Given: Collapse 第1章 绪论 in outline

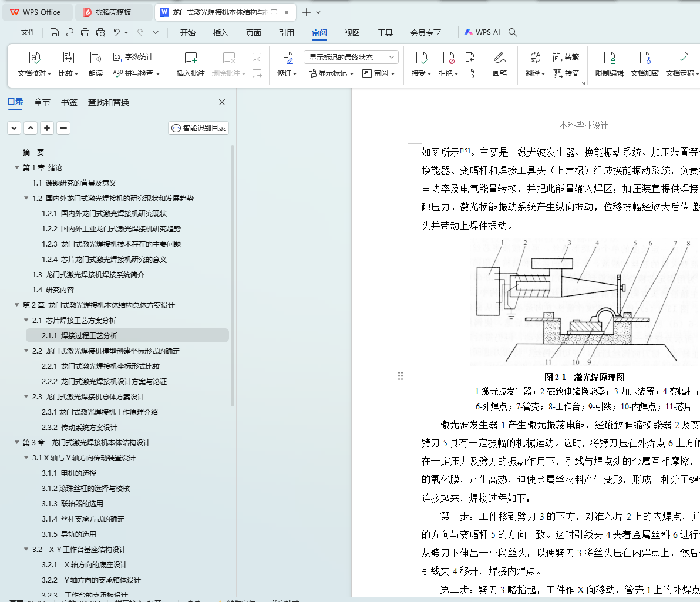Looking at the screenshot, I should (16, 167).
